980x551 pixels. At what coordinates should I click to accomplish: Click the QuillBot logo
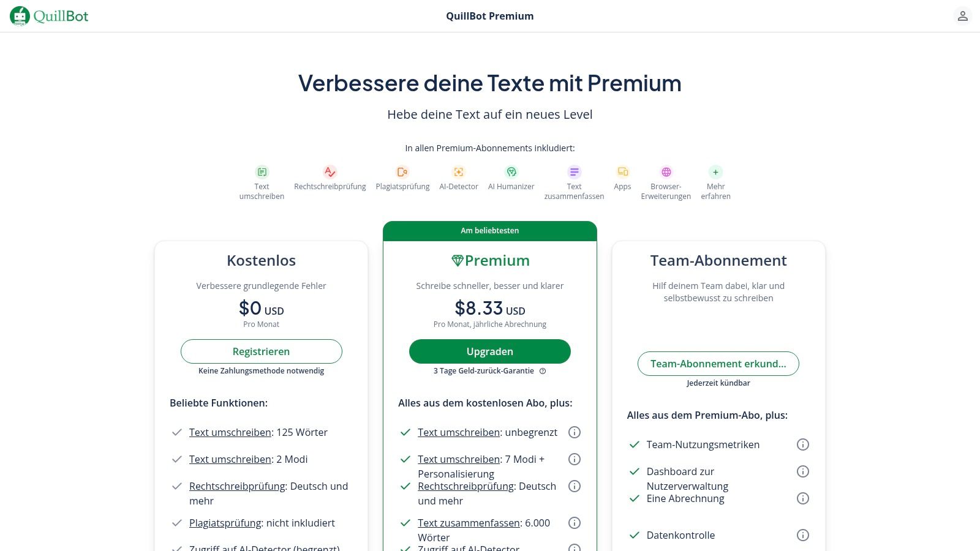pos(49,16)
